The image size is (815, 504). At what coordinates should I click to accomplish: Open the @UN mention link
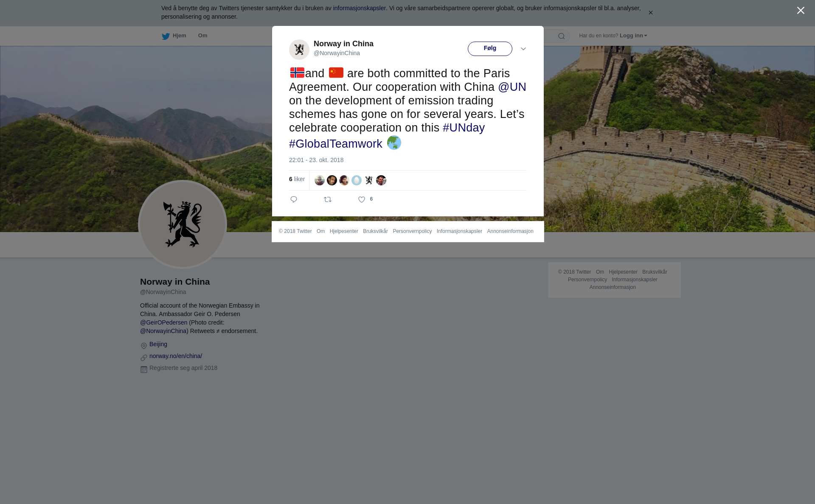click(512, 87)
